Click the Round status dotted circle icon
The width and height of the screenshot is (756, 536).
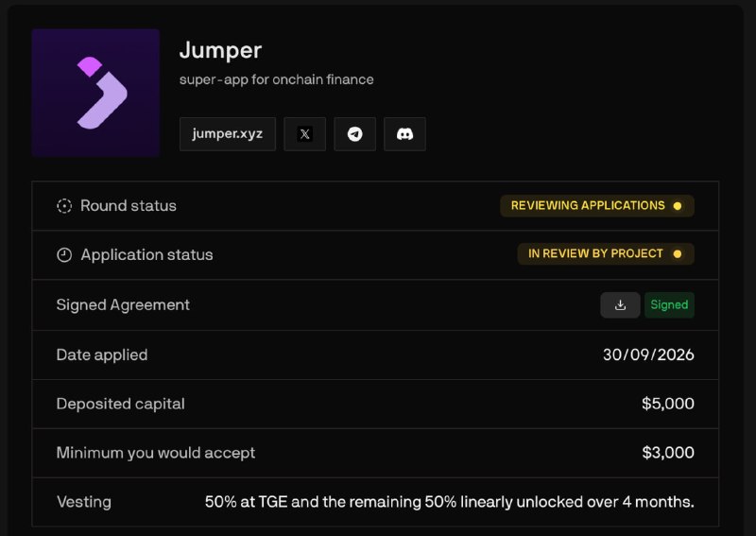[x=64, y=206]
